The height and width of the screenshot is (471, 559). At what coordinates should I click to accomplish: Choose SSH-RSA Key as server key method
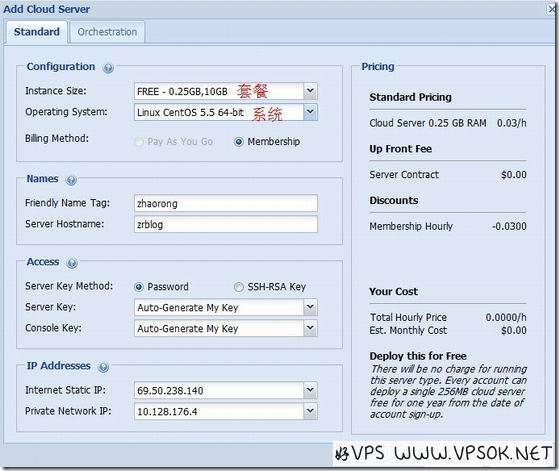pyautogui.click(x=239, y=287)
